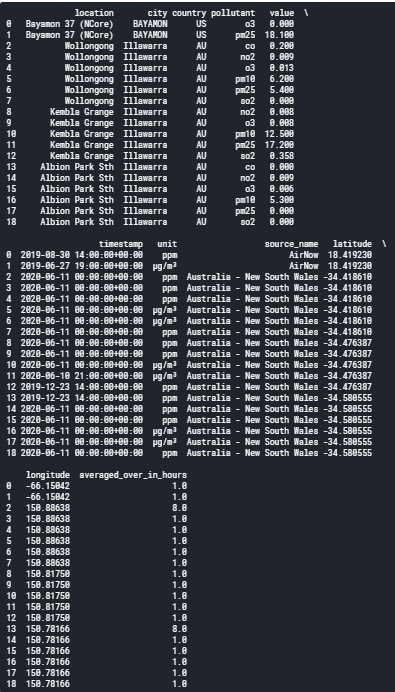
Task: Click the 'source_name' column header
Action: tap(291, 244)
